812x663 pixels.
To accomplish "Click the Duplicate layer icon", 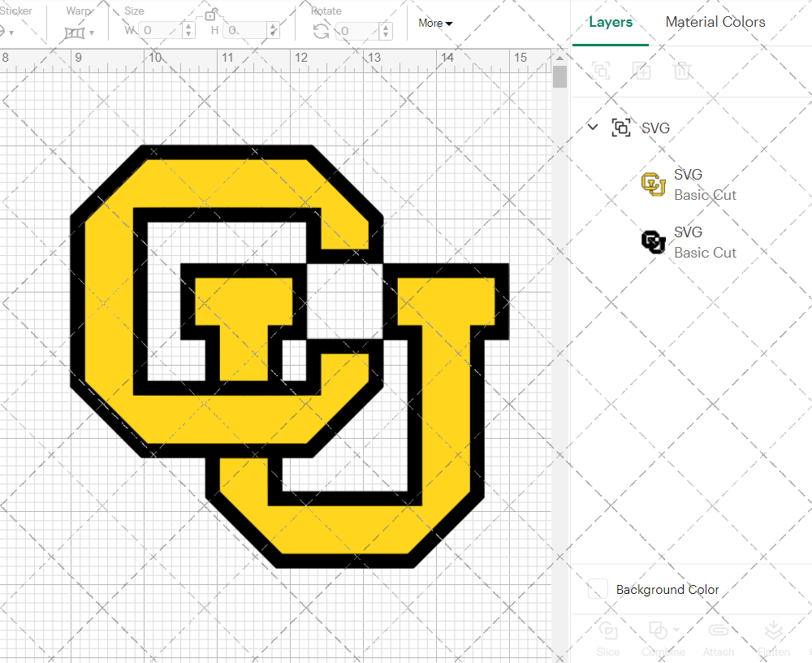I will point(641,71).
